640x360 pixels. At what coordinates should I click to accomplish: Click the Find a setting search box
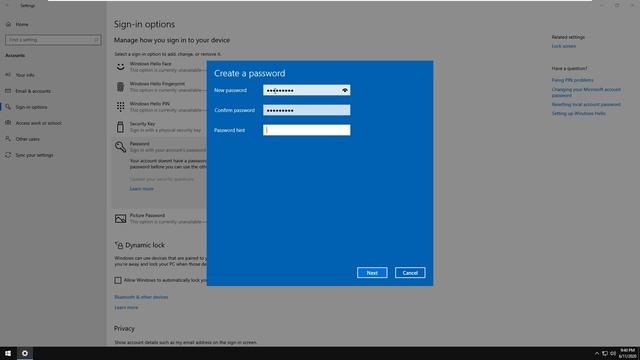pos(53,40)
